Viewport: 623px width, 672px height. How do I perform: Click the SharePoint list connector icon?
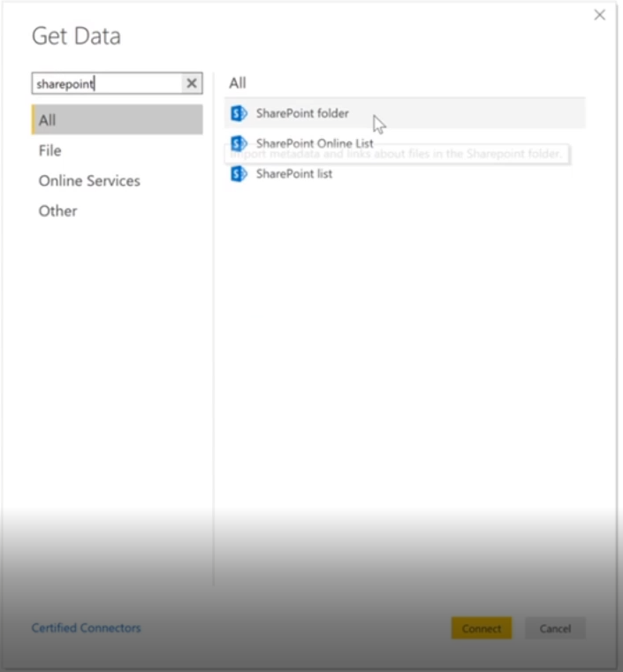click(x=239, y=174)
